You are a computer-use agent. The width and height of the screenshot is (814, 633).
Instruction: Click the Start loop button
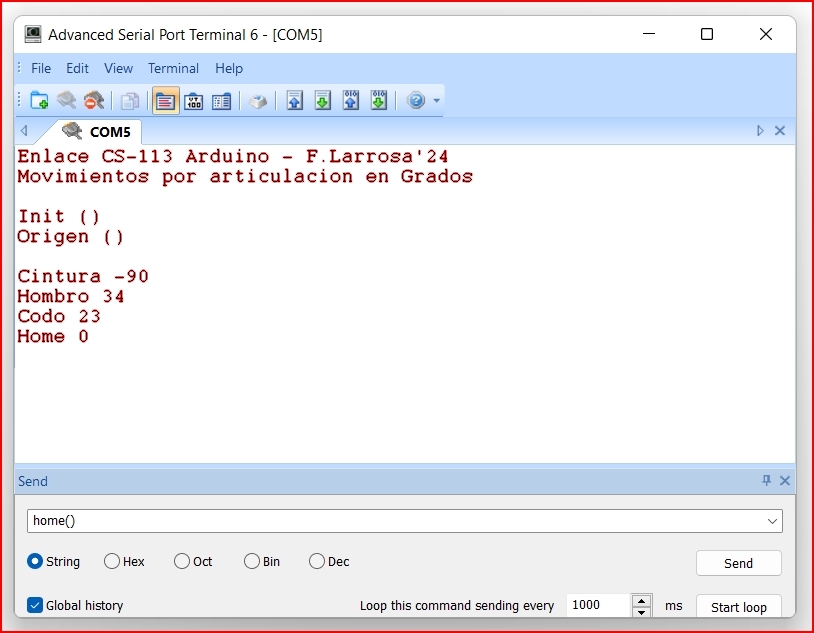click(738, 607)
